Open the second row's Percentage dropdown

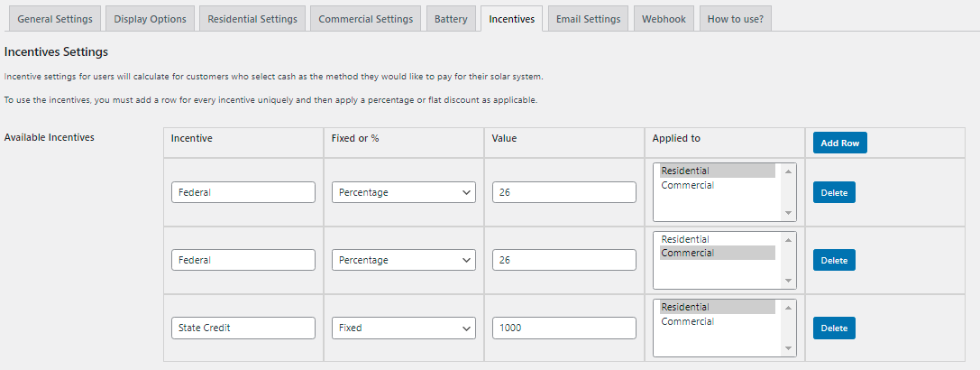click(x=404, y=260)
